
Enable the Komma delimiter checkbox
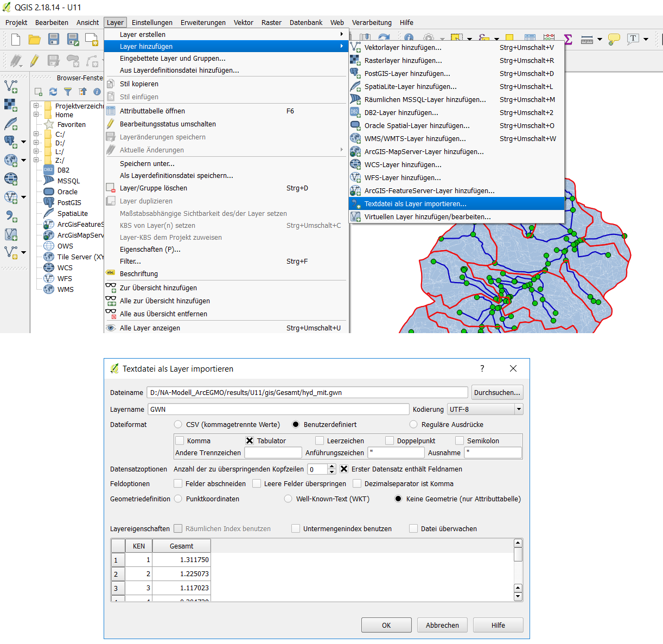[180, 441]
